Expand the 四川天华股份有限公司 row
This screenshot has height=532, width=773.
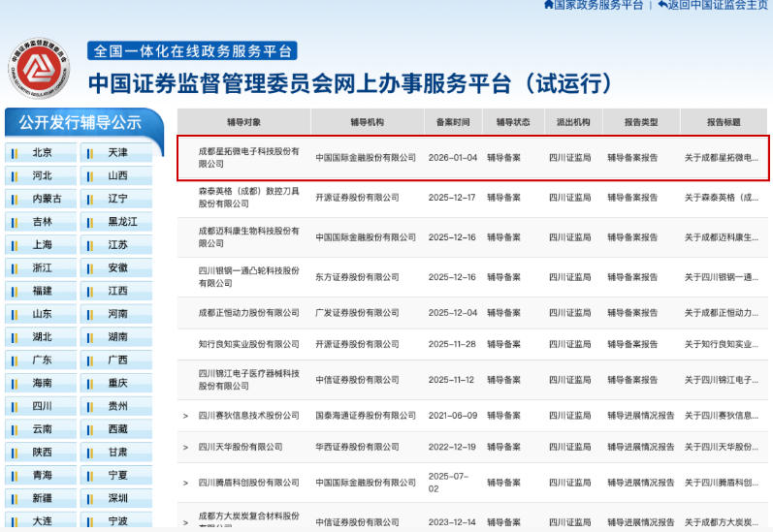(185, 448)
